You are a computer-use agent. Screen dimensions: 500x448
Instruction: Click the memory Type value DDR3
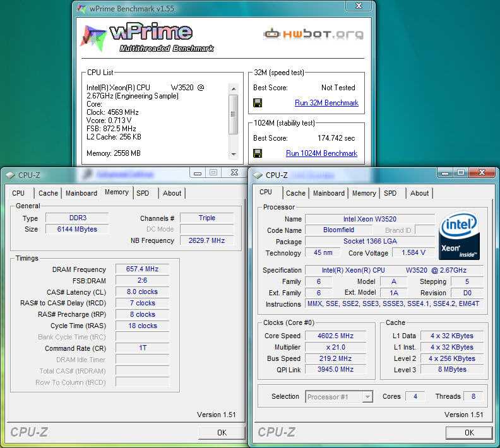click(77, 218)
